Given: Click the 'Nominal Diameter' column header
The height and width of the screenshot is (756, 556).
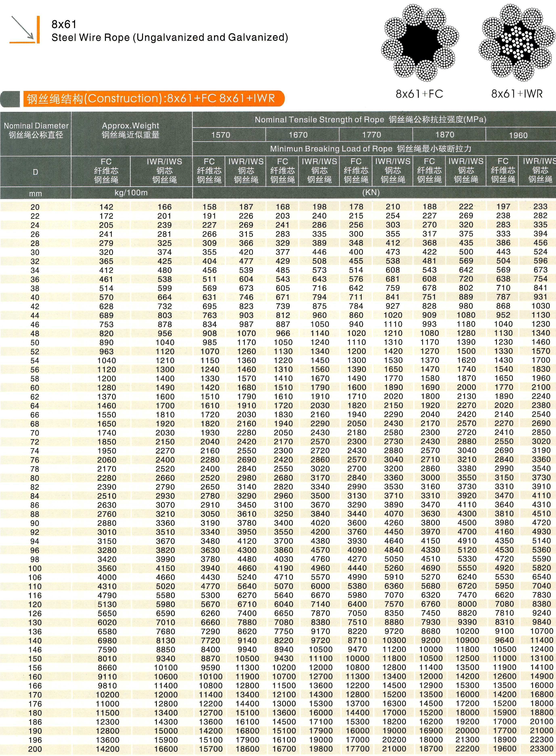Looking at the screenshot, I should tap(36, 130).
